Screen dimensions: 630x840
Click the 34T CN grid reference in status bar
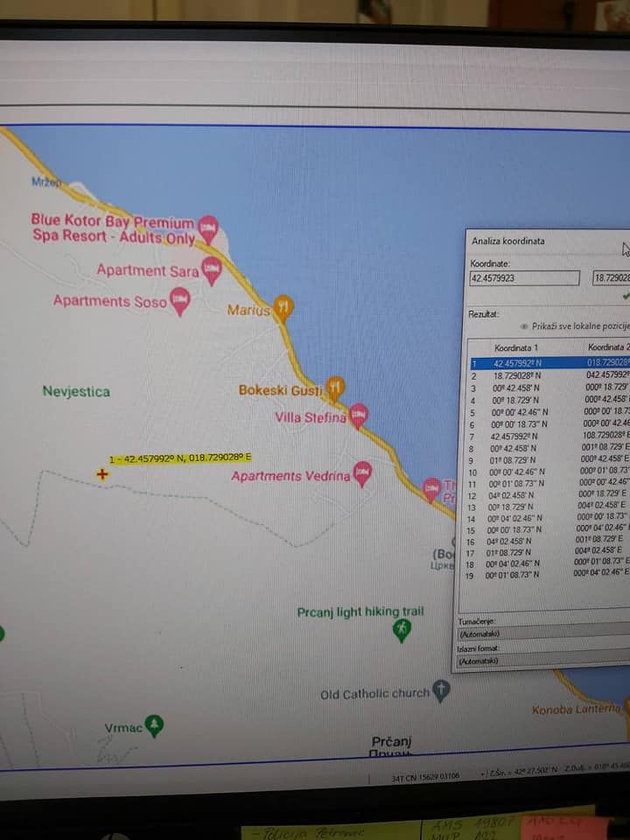[425, 775]
